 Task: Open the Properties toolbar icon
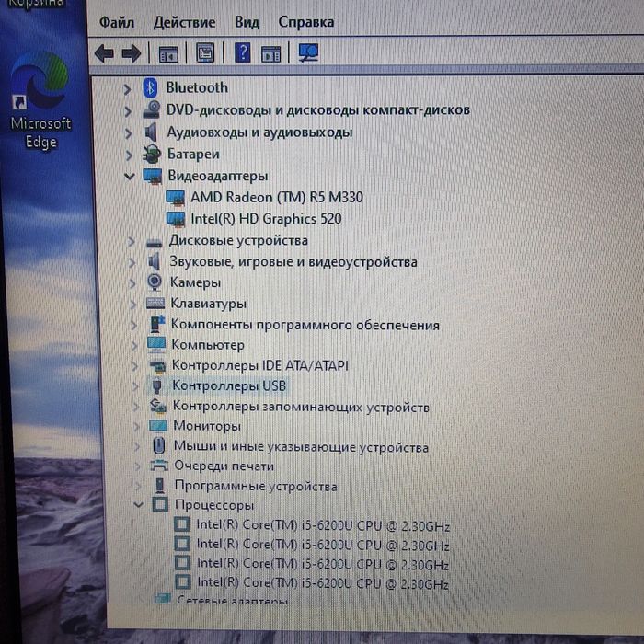(205, 53)
